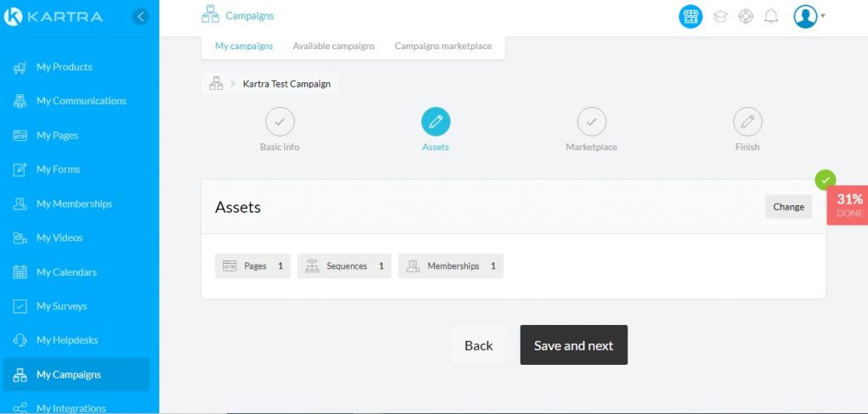Click the Kartra logo
The image size is (868, 414).
pyautogui.click(x=53, y=16)
